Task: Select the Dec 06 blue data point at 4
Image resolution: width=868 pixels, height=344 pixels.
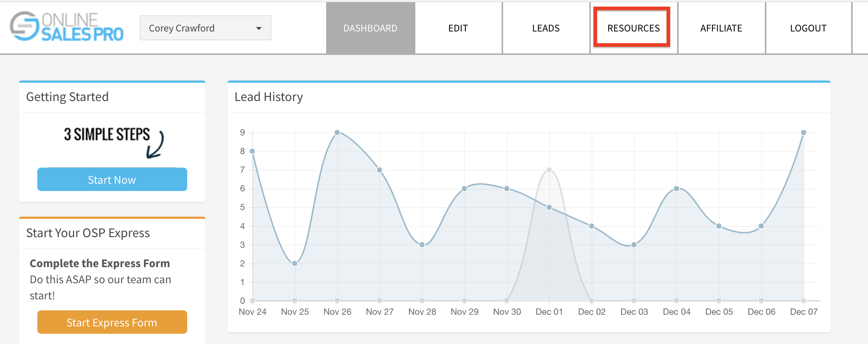Action: tap(761, 226)
